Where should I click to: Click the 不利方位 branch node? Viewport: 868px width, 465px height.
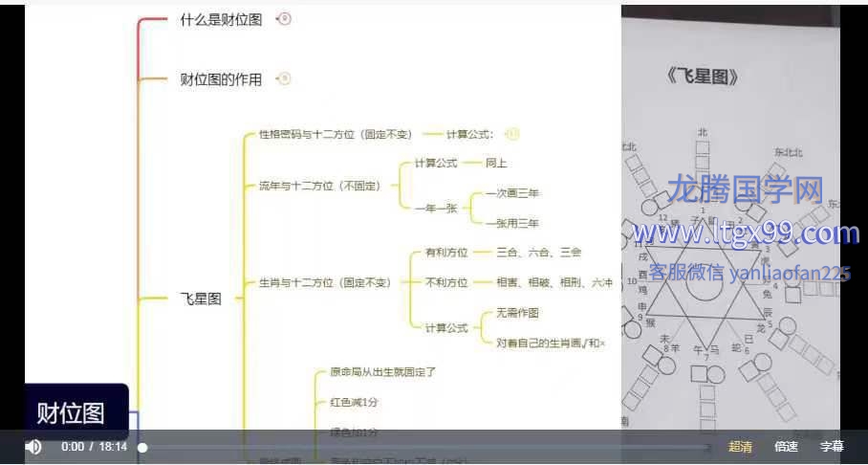pos(446,282)
